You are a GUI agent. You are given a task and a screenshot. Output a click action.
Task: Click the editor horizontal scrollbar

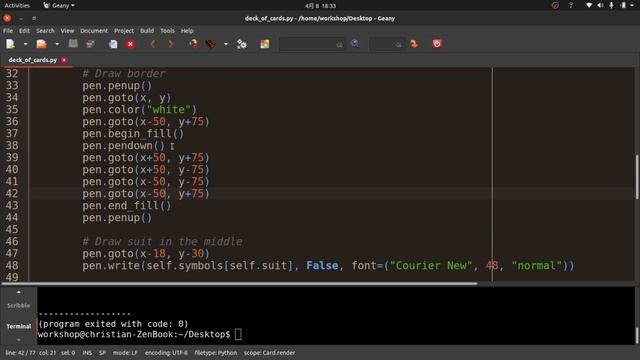[x=239, y=283]
